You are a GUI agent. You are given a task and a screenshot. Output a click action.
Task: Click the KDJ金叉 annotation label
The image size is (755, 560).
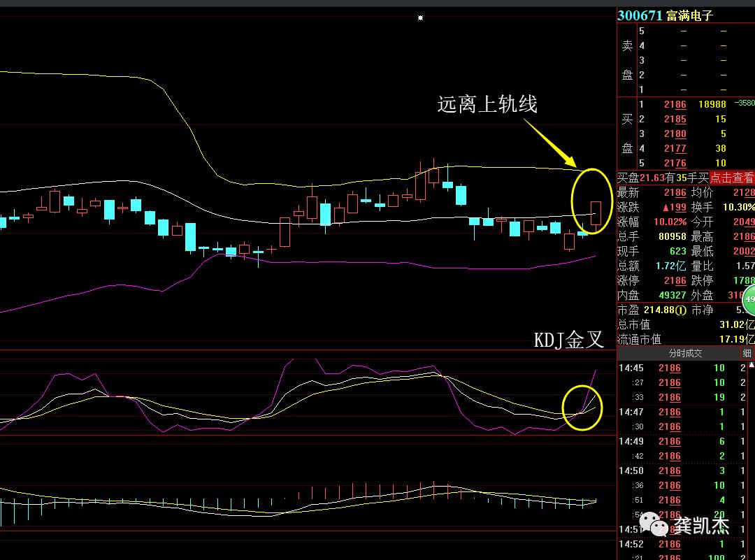coord(568,340)
